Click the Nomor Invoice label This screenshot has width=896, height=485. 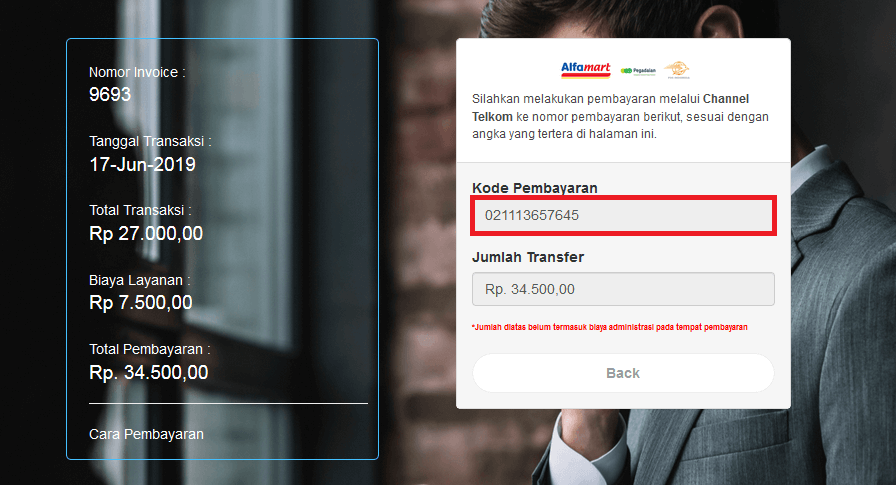coord(137,73)
